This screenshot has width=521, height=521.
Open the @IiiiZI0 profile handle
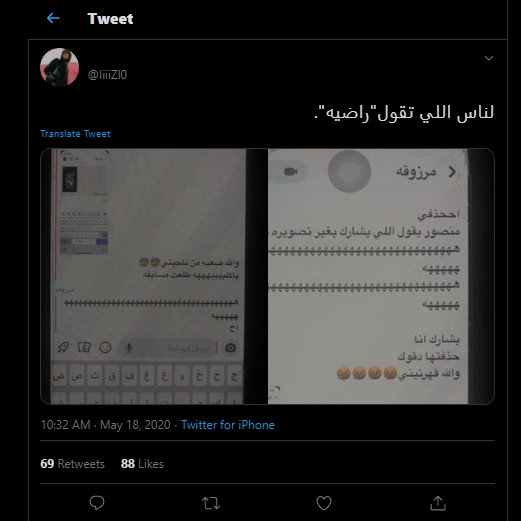(x=107, y=75)
